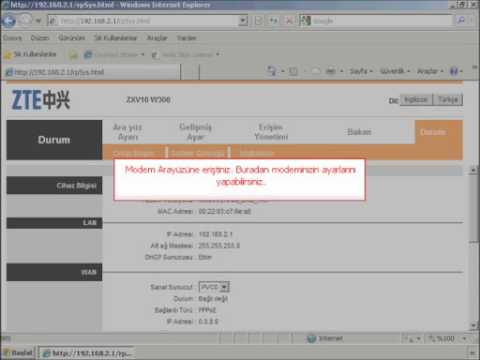
Task: Open the Sanal Sunucu PVC0 dropdown
Action: [214, 287]
